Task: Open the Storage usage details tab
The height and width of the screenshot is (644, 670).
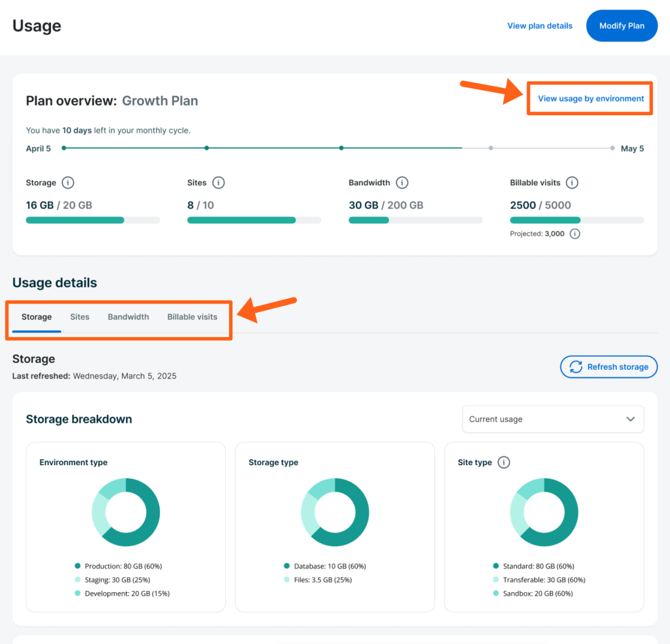Action: click(x=37, y=317)
